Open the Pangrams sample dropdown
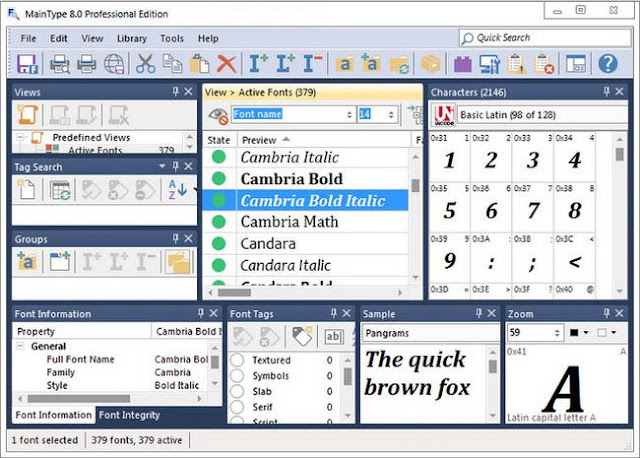Viewport: 640px width, 458px height. click(x=431, y=333)
